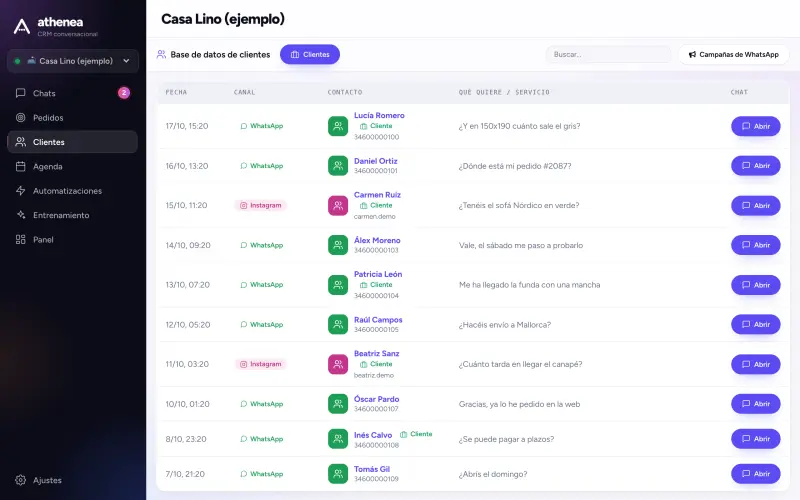Click the athenea logo icon
The width and height of the screenshot is (800, 500).
click(x=21, y=26)
